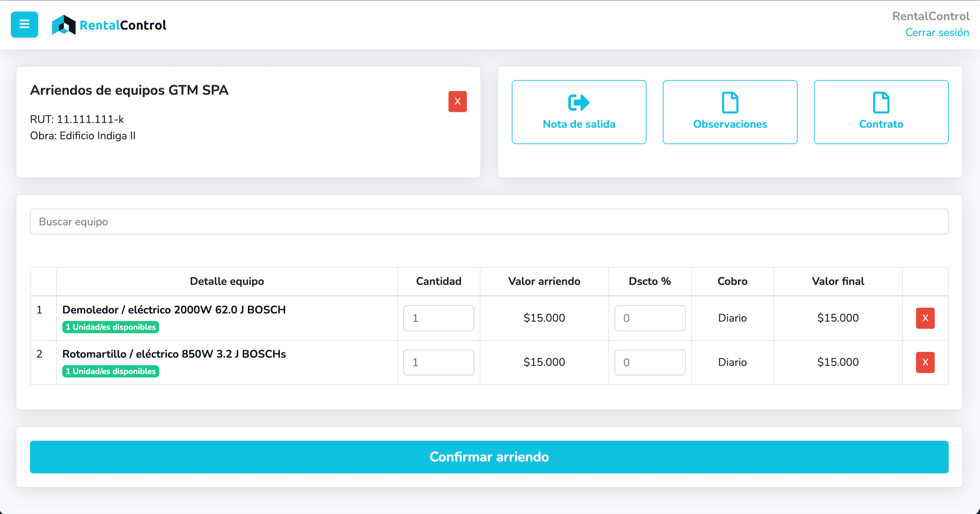
Task: Open the Contrato document icon
Action: tap(881, 103)
